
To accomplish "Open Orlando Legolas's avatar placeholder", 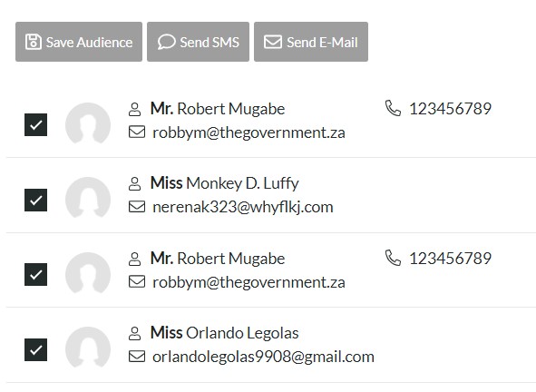I will (88, 347).
